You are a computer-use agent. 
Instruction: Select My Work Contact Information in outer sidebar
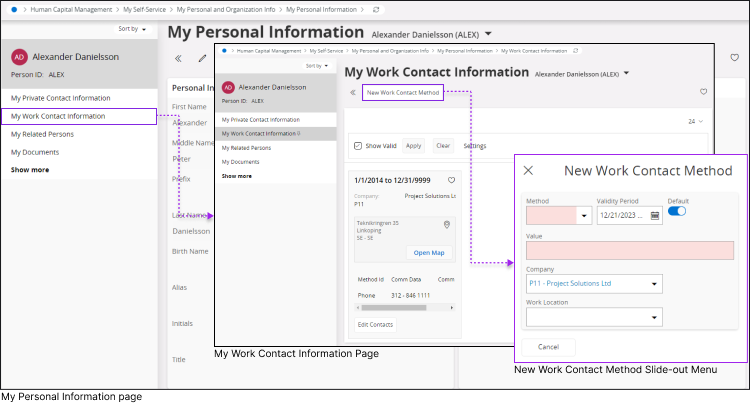[x=60, y=116]
